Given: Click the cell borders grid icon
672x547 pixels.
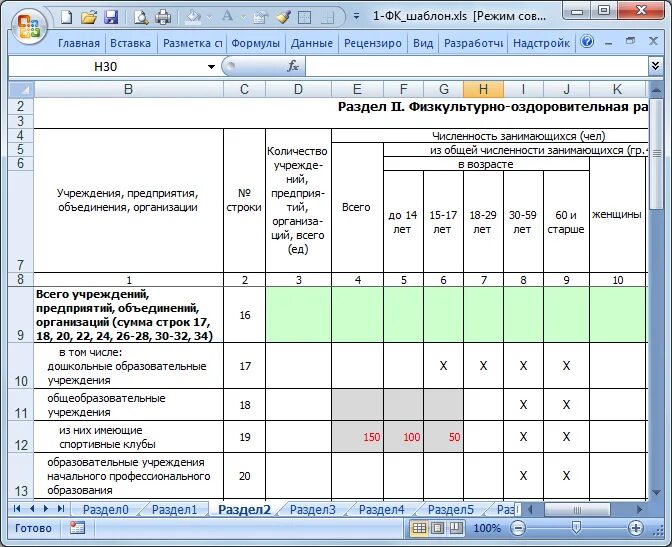Looking at the screenshot, I should (x=304, y=17).
